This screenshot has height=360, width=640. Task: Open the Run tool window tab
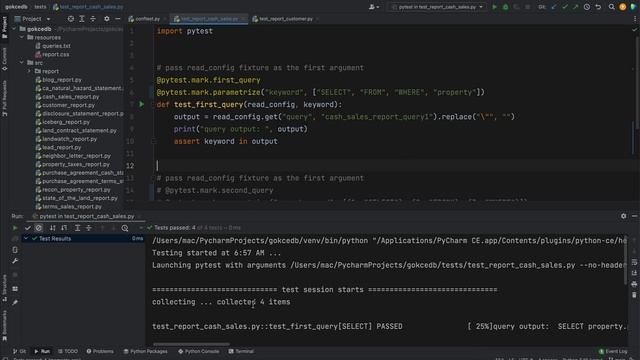click(x=42, y=351)
